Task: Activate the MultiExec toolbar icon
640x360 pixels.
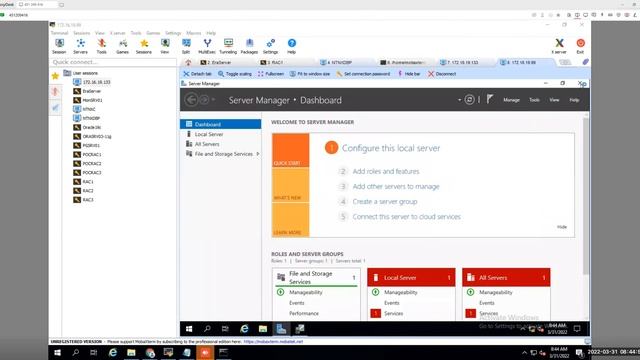Action: (207, 46)
